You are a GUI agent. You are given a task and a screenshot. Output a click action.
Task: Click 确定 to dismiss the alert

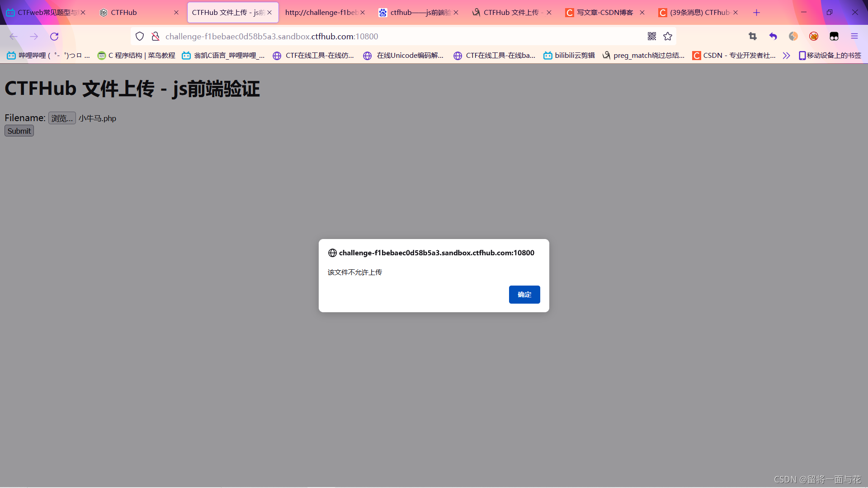click(524, 295)
